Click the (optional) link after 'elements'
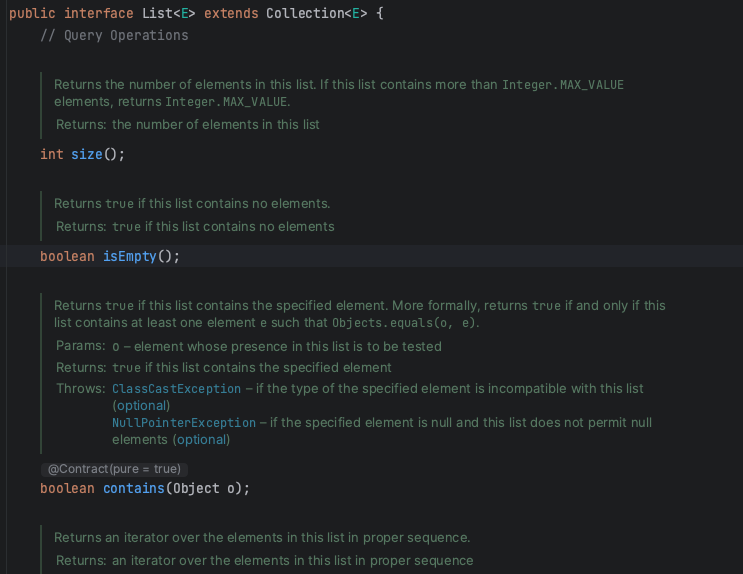 tap(201, 440)
